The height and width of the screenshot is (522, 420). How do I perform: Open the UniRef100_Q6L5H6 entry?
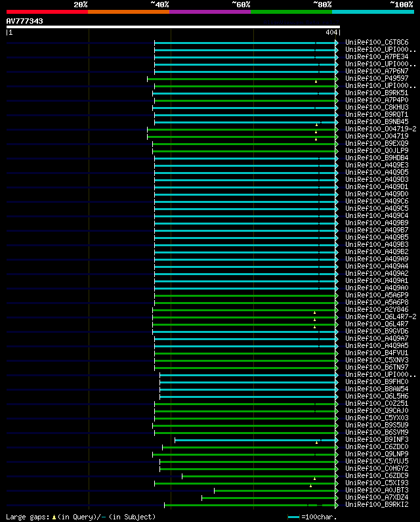click(x=377, y=396)
